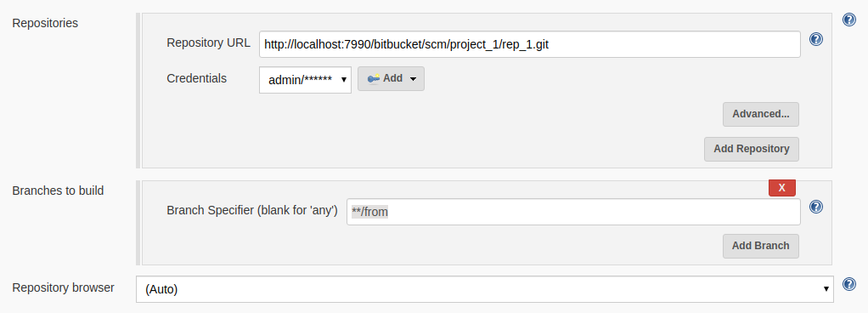Click the Add Repository button
868x313 pixels.
point(751,149)
